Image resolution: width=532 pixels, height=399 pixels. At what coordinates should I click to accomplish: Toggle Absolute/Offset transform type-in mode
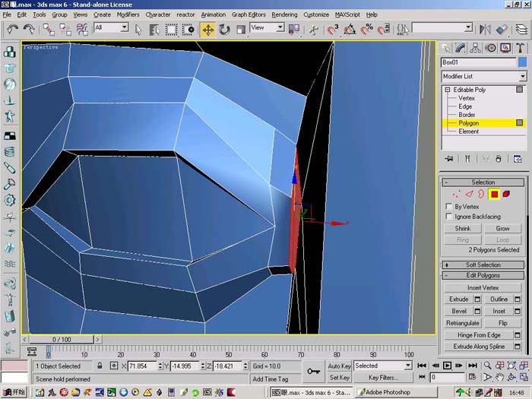(x=114, y=366)
